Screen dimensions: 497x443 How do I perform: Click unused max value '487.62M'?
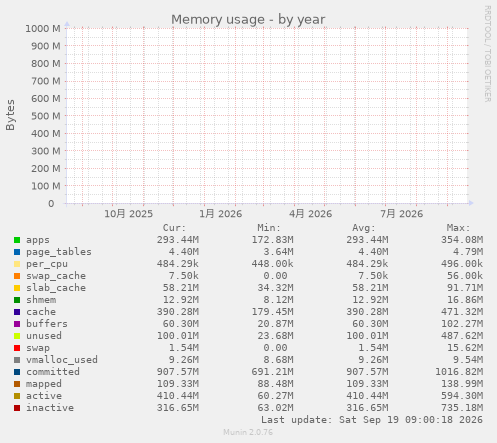point(462,336)
